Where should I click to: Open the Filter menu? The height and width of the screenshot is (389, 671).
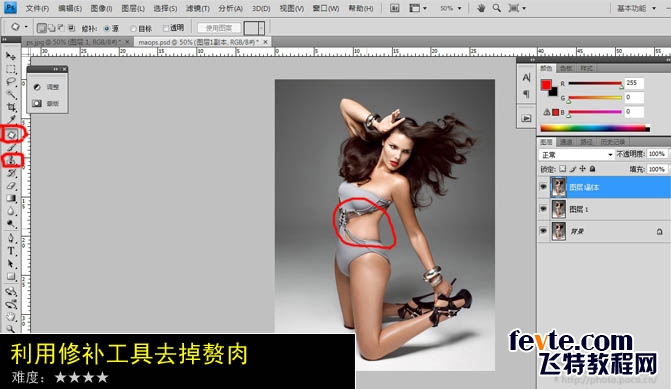198,8
